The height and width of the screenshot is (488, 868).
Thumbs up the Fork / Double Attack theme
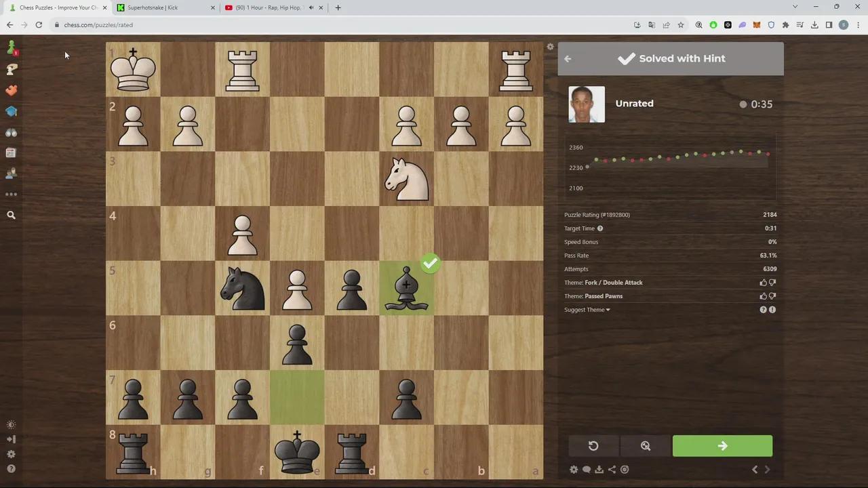click(x=763, y=283)
